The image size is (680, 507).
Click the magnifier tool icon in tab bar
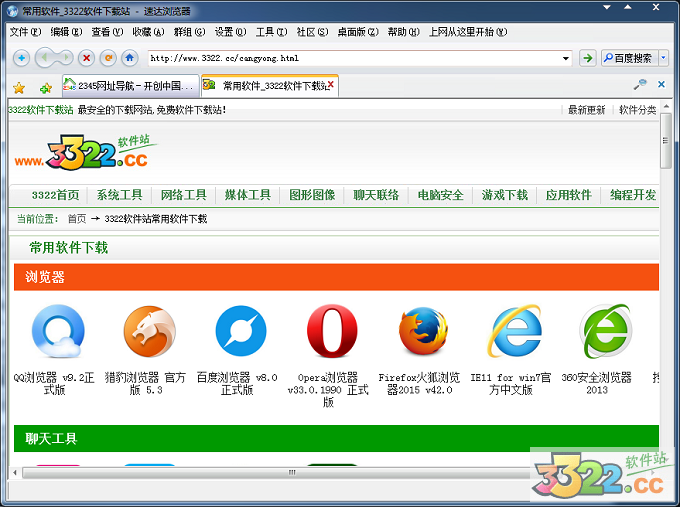(x=640, y=84)
